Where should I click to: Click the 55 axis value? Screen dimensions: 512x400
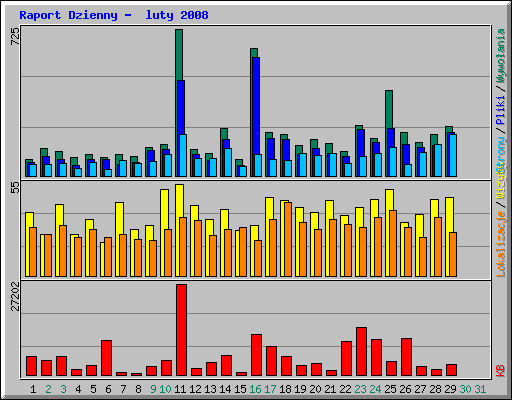(x=15, y=188)
